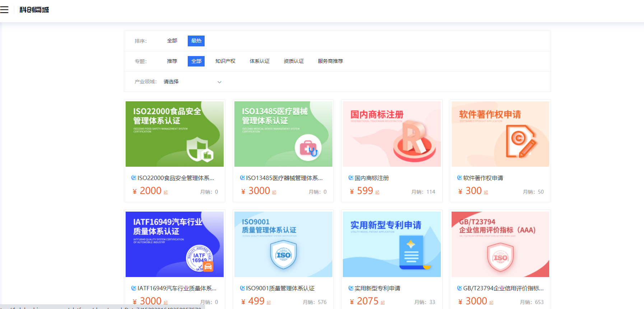Open 实用新型专利申请 product thumbnail
Image resolution: width=644 pixels, height=309 pixels.
coord(392,244)
